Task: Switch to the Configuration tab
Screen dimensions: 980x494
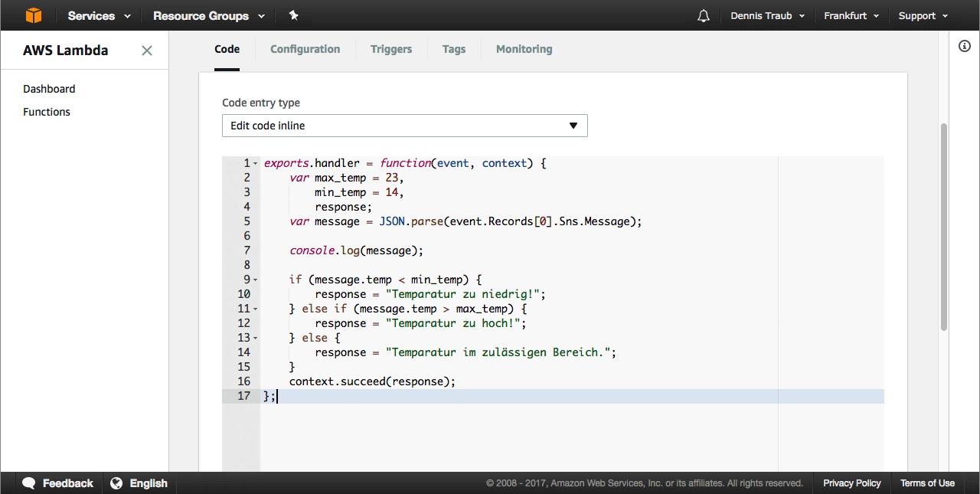Action: coord(305,49)
